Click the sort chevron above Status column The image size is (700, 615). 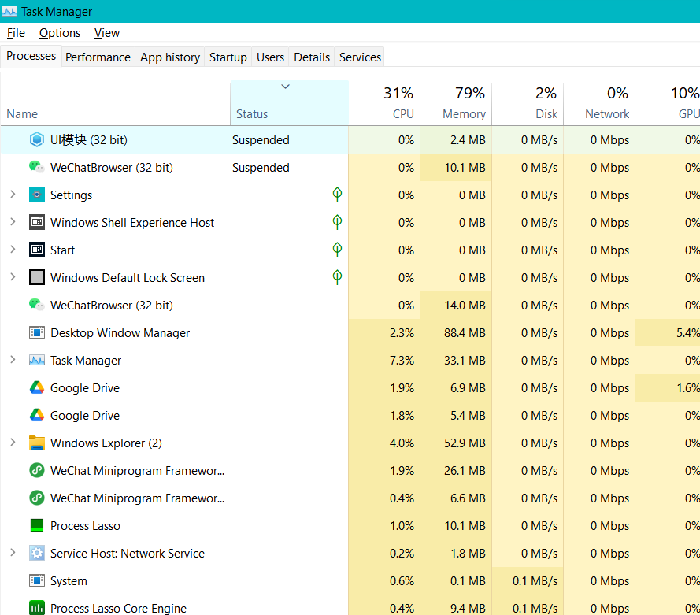(285, 87)
